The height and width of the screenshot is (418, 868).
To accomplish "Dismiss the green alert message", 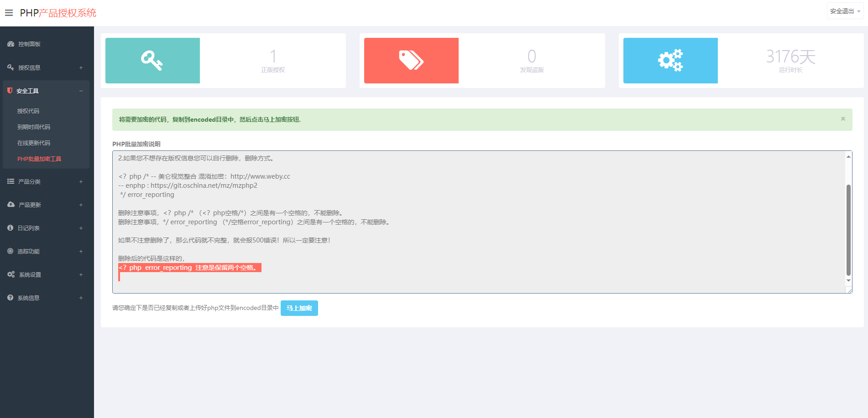I will point(843,119).
